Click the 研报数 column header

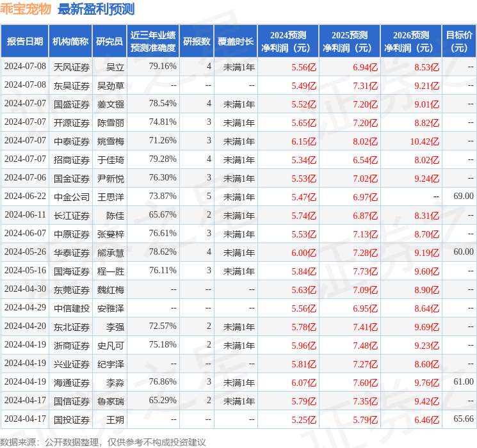point(197,42)
